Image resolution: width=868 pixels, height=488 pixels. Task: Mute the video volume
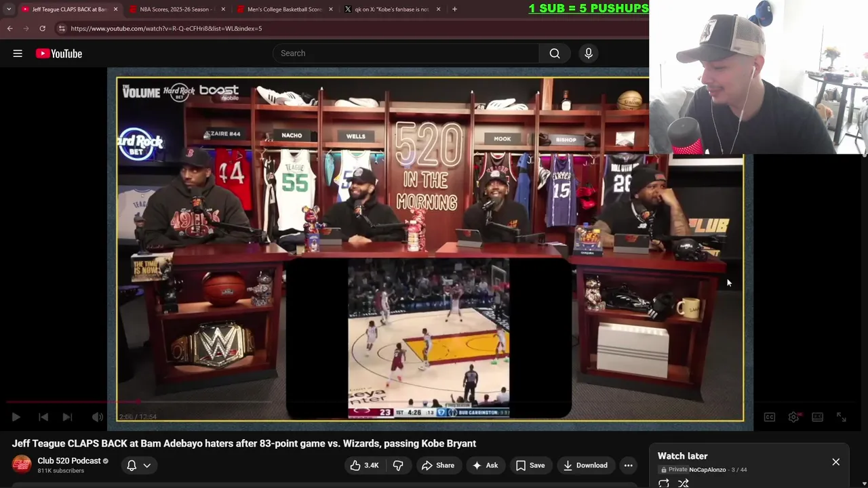(x=98, y=417)
